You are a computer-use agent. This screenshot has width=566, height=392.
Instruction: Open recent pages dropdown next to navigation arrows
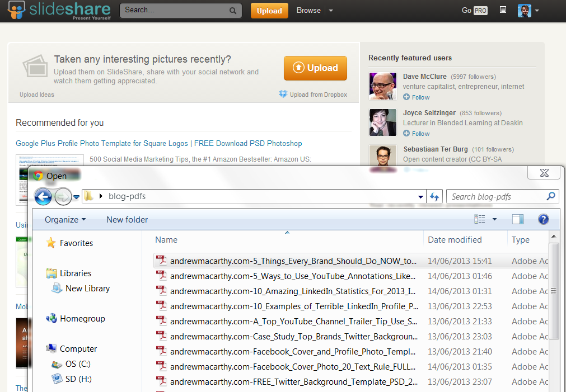(x=76, y=197)
